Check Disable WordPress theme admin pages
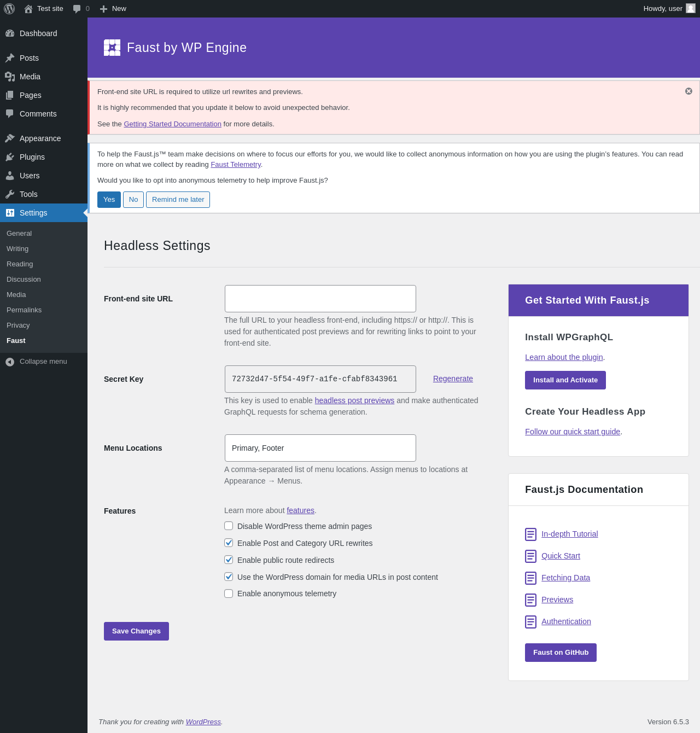The image size is (700, 733). (229, 526)
